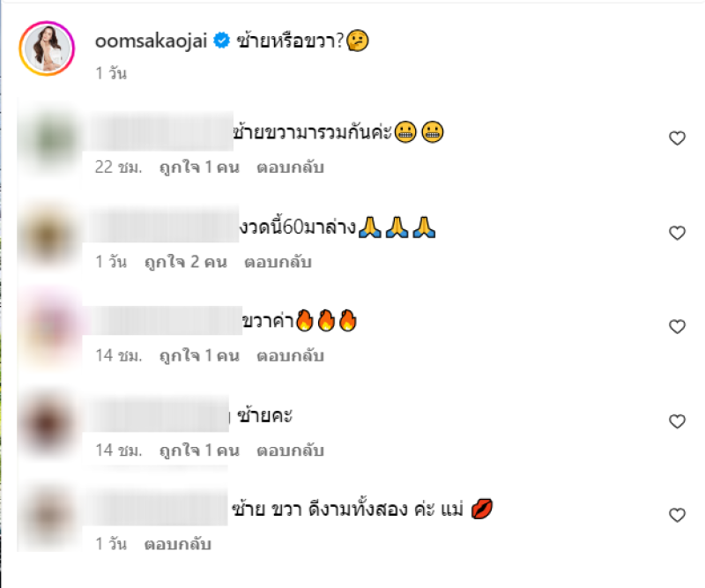Reply to the ซ้ายขวามารวมกันค่ะ comment

pos(290,167)
